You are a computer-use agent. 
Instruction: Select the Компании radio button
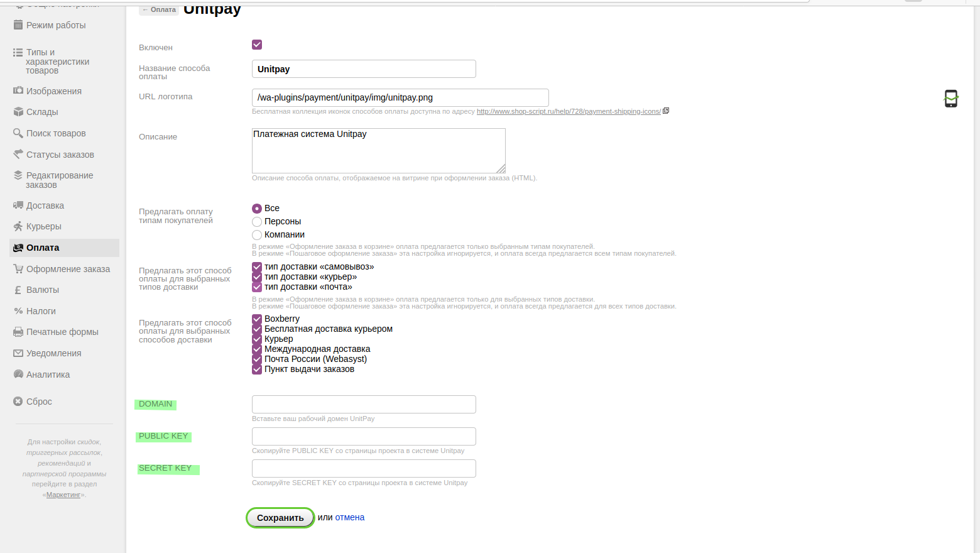pyautogui.click(x=257, y=235)
